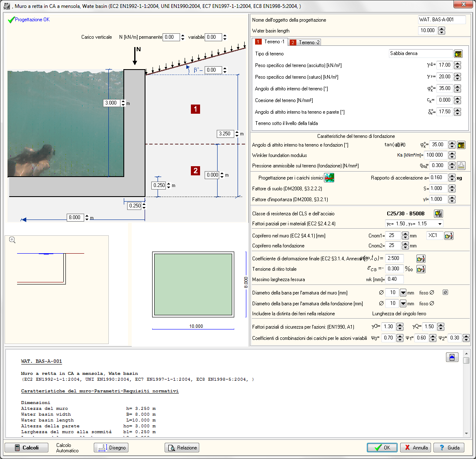Open the creep coefficient helper icon

click(421, 259)
